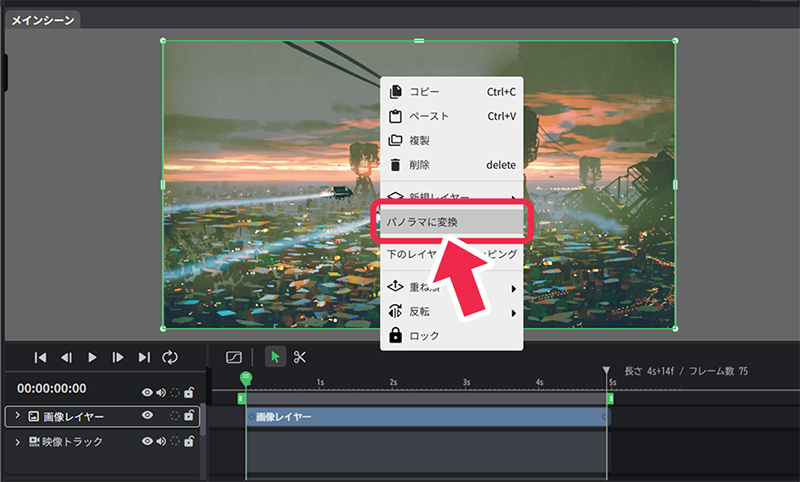800x482 pixels.
Task: Click the track list vertical scrollbar
Action: [x=203, y=419]
